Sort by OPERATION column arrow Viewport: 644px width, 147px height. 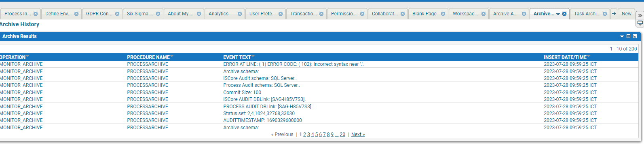tap(27, 57)
